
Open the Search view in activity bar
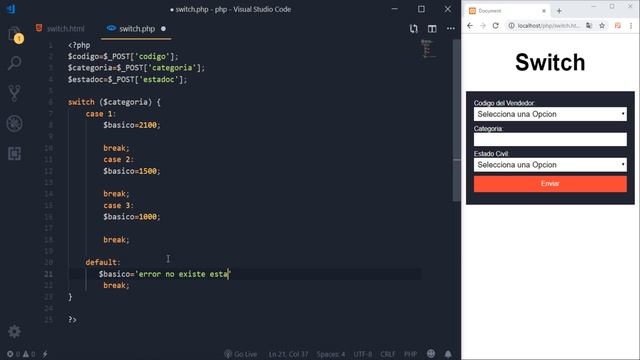click(x=14, y=63)
